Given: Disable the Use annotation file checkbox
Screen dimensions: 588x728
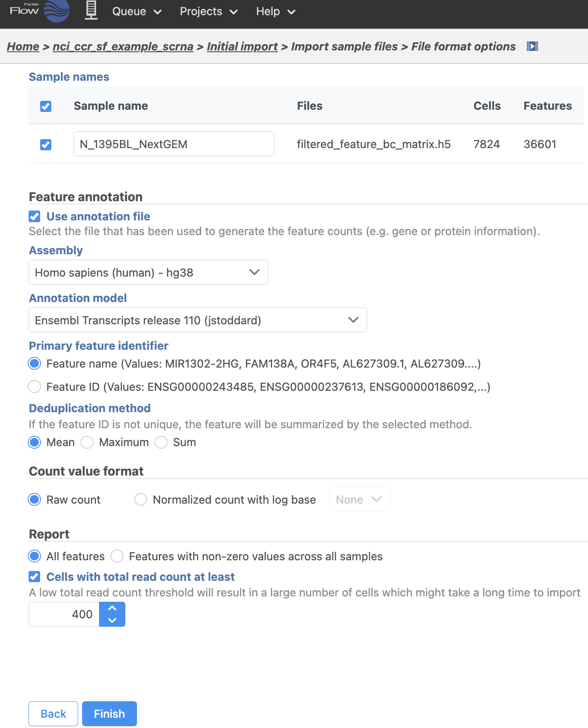Looking at the screenshot, I should [34, 216].
